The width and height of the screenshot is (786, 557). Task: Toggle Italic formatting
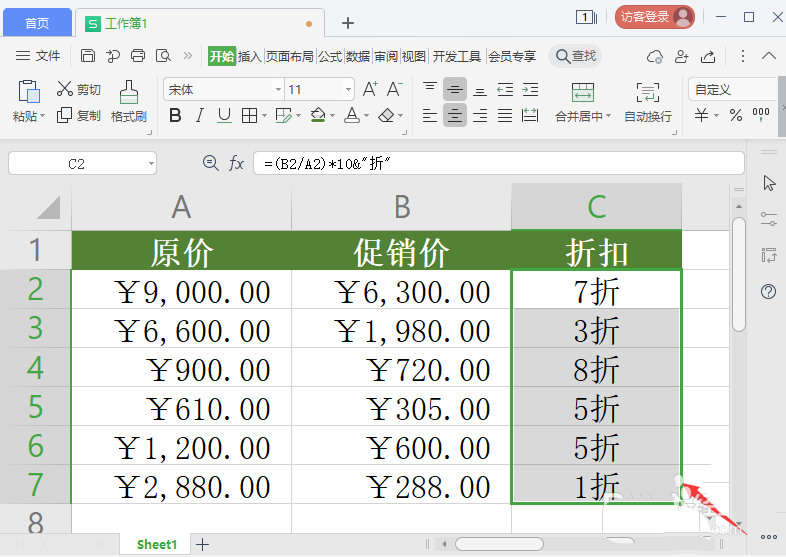coord(200,116)
